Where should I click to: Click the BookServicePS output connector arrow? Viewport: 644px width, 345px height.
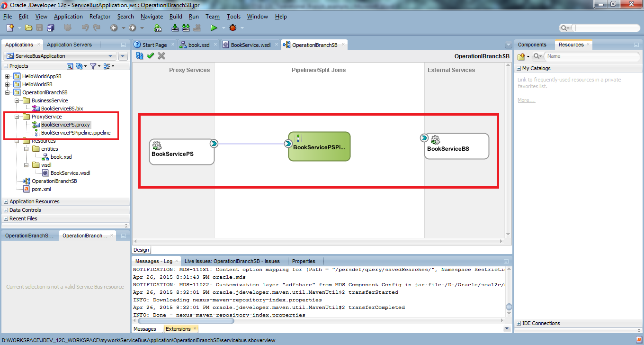pos(214,144)
